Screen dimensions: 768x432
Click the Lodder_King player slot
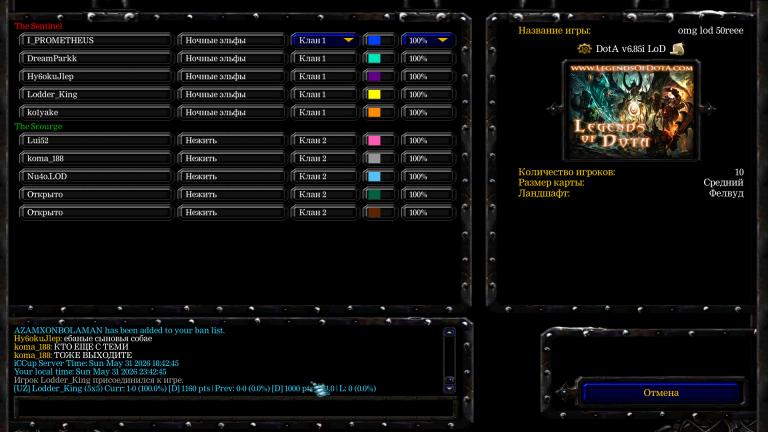pyautogui.click(x=96, y=94)
